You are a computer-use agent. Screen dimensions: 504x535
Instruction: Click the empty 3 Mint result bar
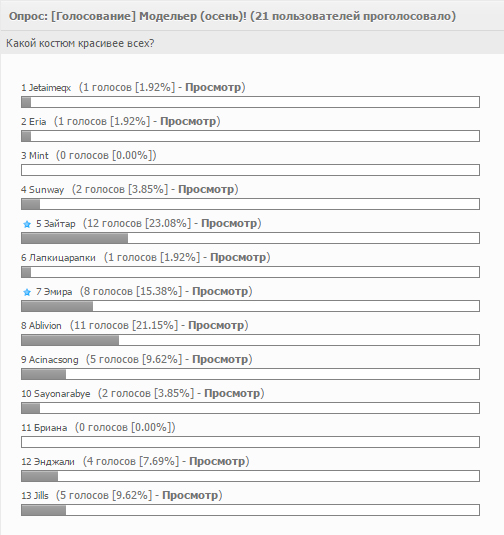pos(250,170)
